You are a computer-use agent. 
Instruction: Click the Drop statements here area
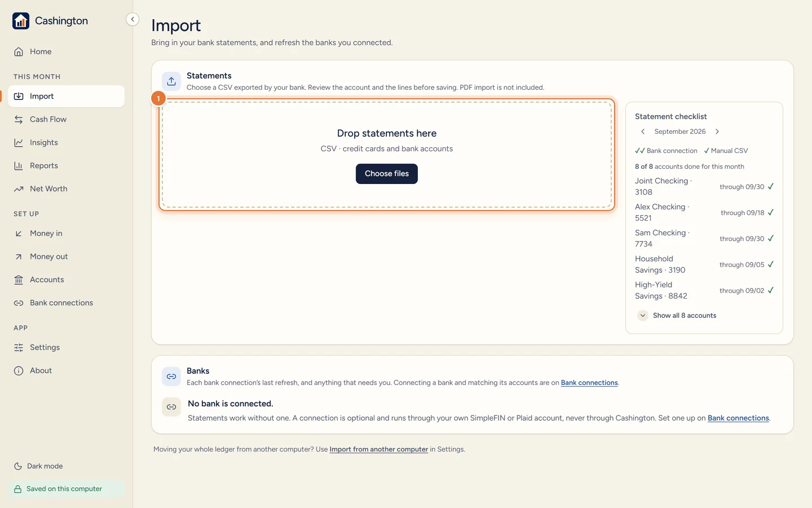pos(387,154)
